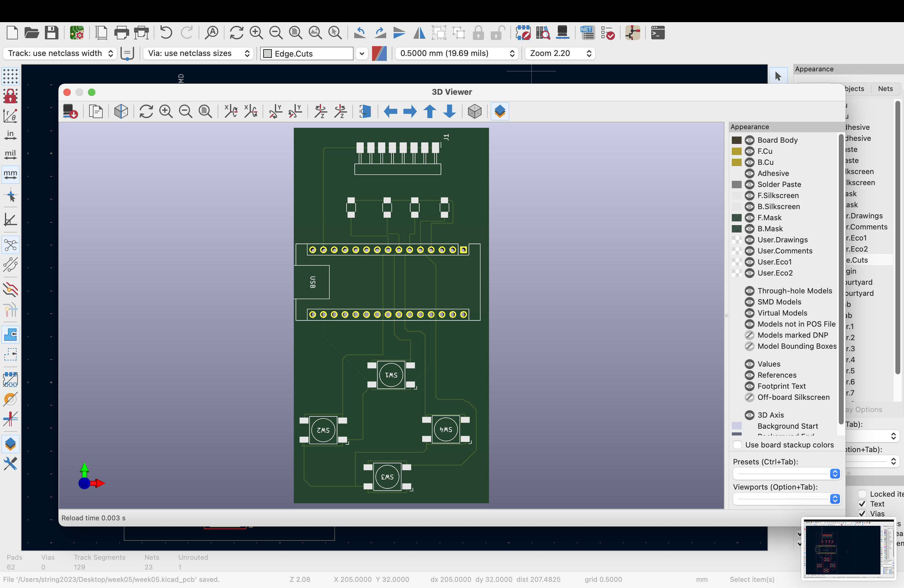Click window thumbnail preview in corner

click(849, 549)
